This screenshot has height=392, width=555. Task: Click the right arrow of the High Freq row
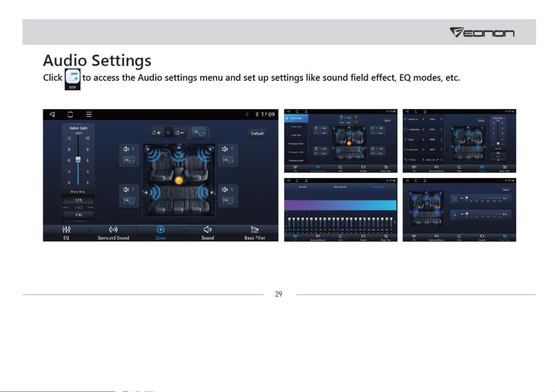(x=441, y=119)
